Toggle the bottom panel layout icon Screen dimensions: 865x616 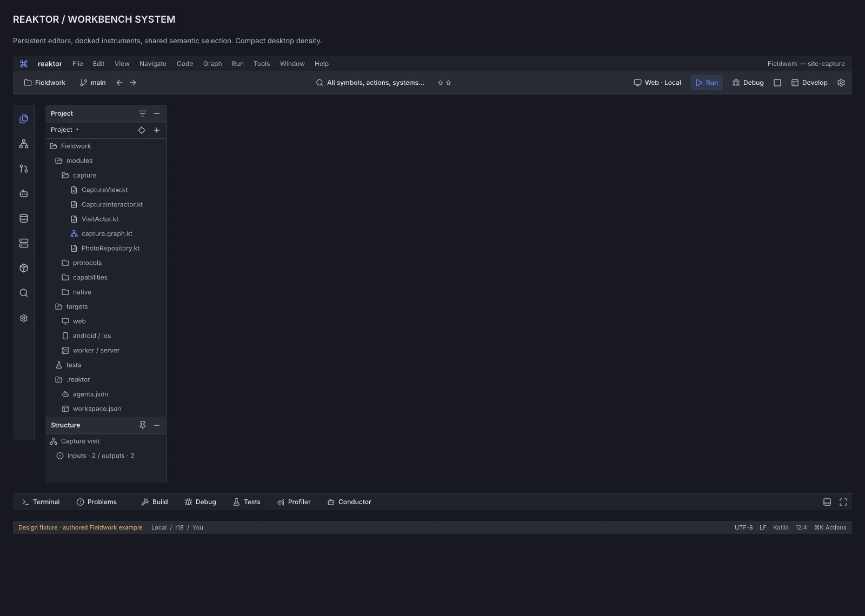click(x=827, y=502)
